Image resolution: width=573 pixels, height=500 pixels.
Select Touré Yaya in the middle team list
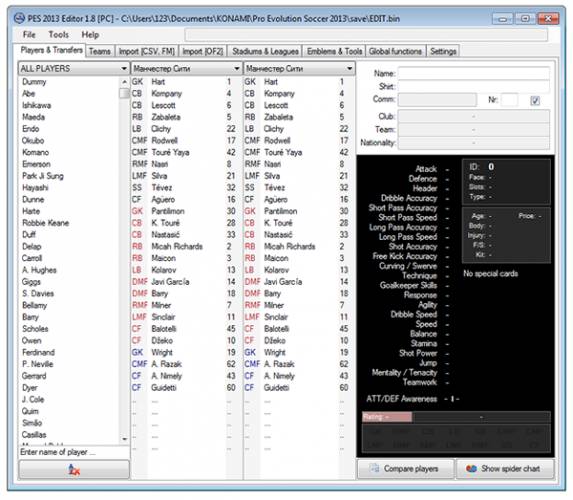point(170,152)
